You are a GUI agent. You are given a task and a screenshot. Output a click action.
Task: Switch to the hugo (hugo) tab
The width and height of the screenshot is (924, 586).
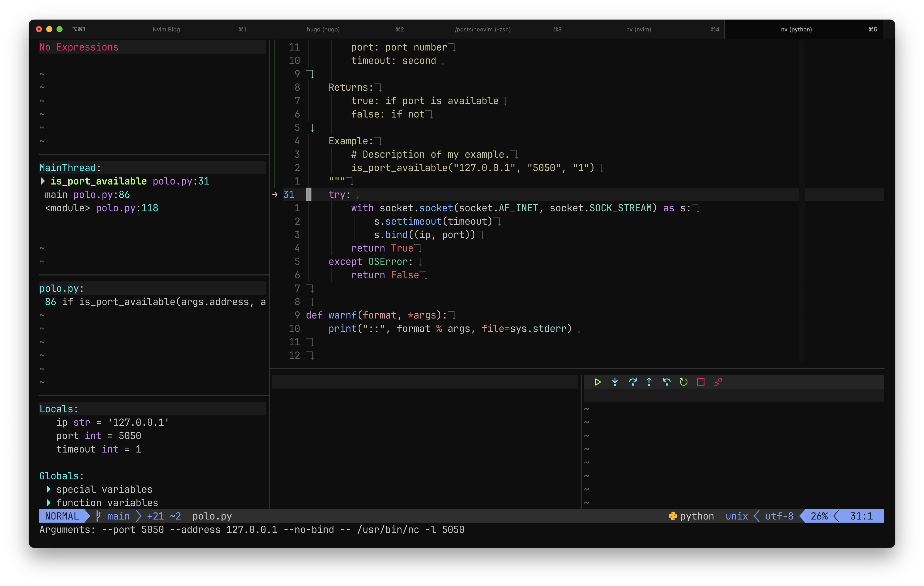tap(323, 30)
